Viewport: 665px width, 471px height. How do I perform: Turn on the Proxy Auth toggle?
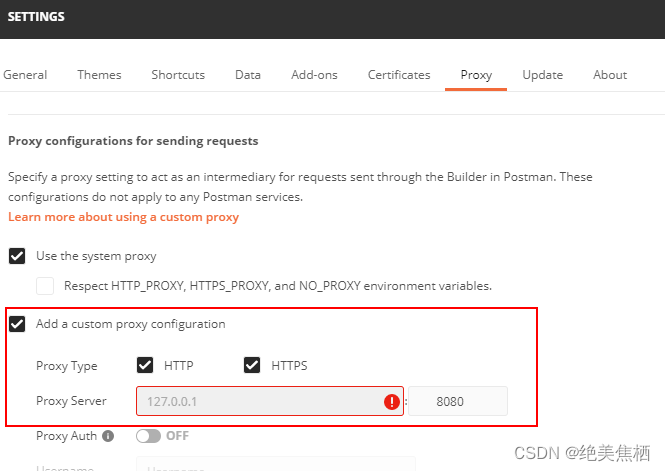click(148, 436)
